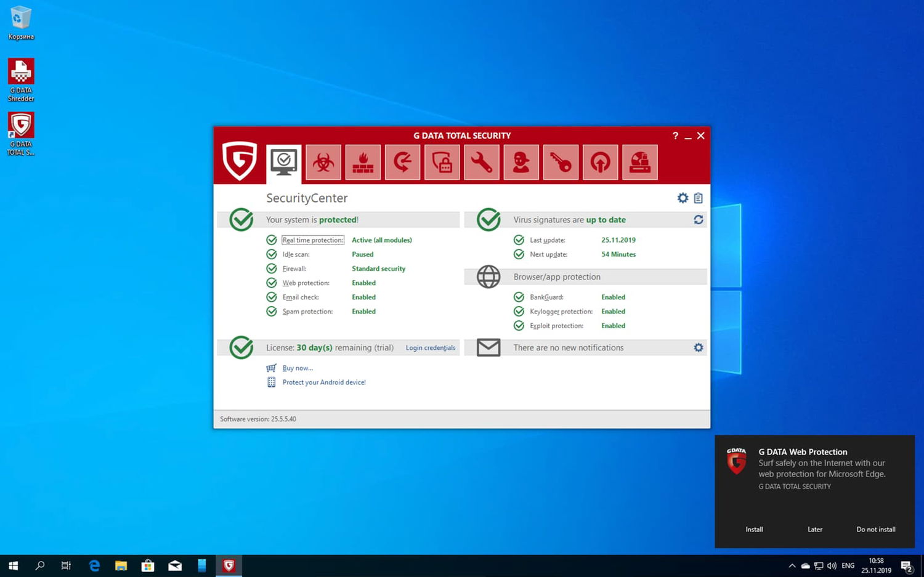Open the Virus protection biohazard tab

tap(323, 163)
